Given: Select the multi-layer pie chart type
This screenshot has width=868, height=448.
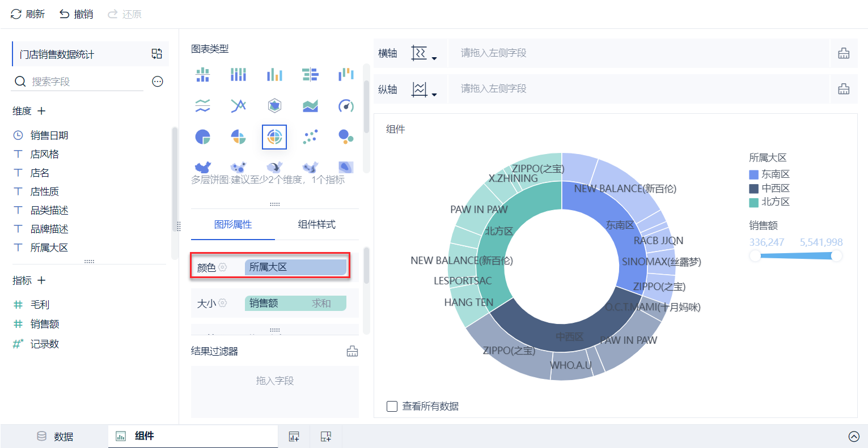Looking at the screenshot, I should point(274,137).
